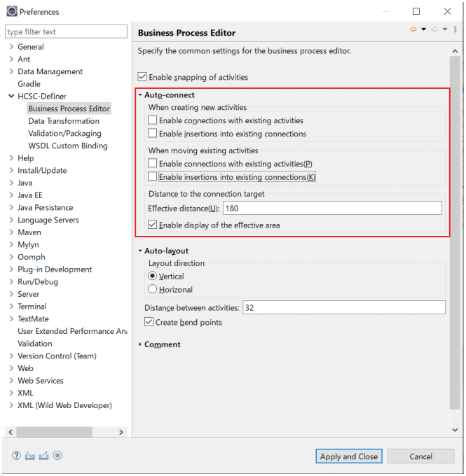466x476 pixels.
Task: Click the Oomph preference recorder icon
Action: coord(57,456)
